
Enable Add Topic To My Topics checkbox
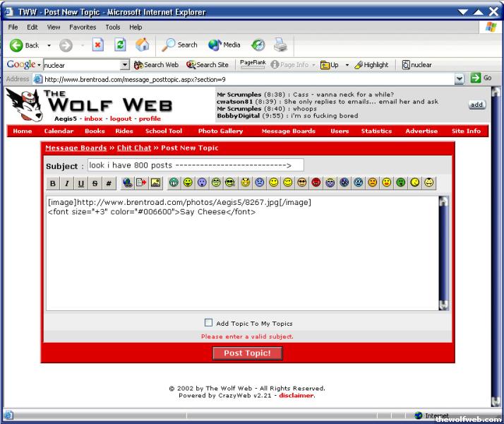pyautogui.click(x=208, y=323)
